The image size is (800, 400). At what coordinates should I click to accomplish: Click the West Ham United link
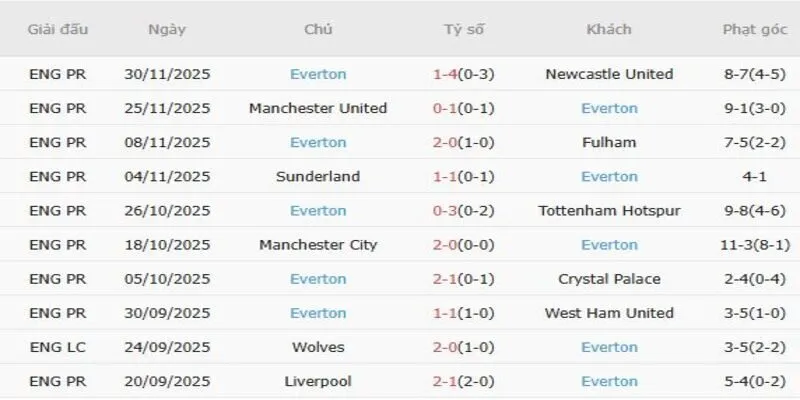[609, 313]
